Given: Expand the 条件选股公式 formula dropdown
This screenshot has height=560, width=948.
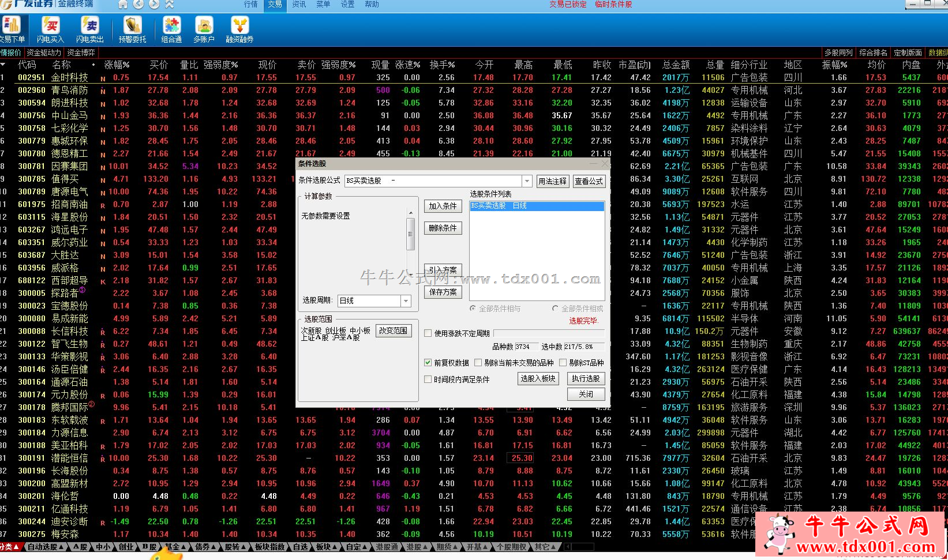Looking at the screenshot, I should (x=527, y=181).
